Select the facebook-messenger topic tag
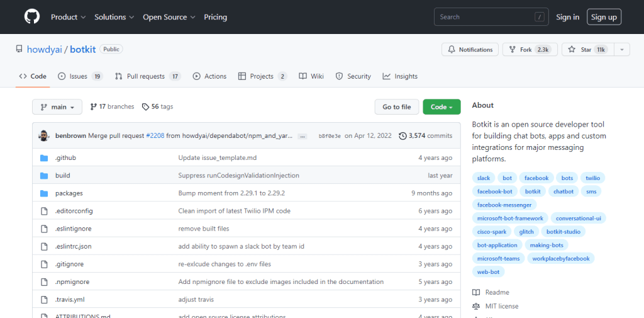Image resolution: width=644 pixels, height=318 pixels. [x=504, y=205]
